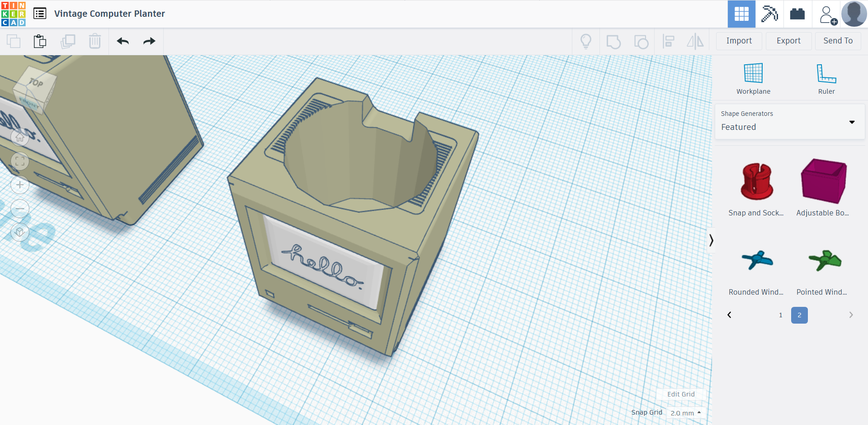Click the Send To button
868x425 pixels.
tap(838, 41)
